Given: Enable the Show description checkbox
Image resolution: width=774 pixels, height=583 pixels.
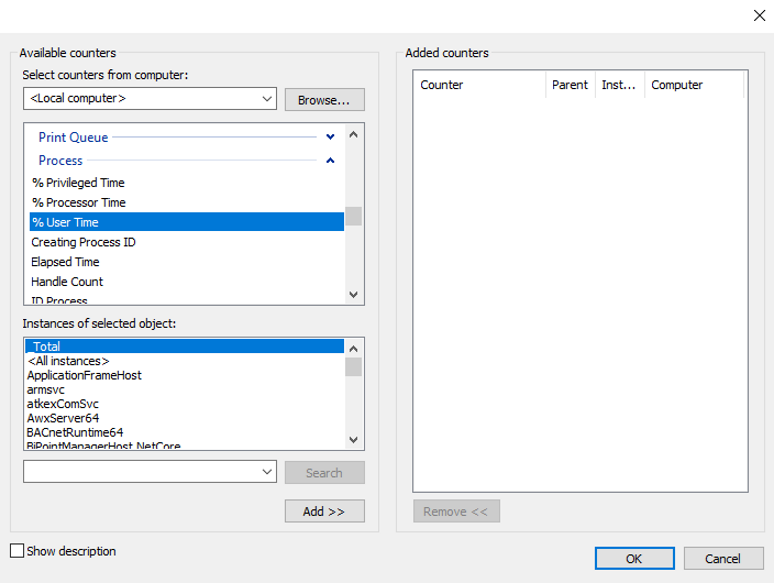Looking at the screenshot, I should coord(17,551).
